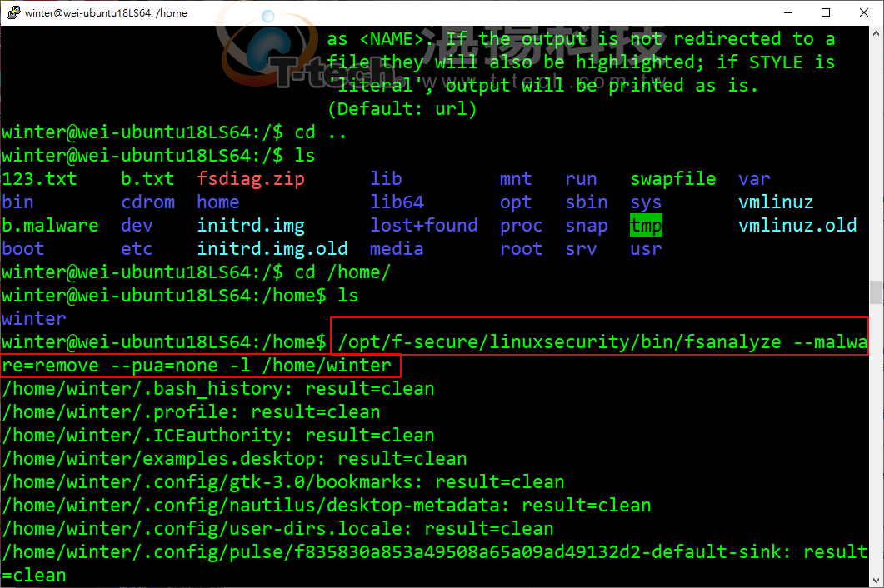Image resolution: width=884 pixels, height=588 pixels.
Task: Click the 'proc' directory name
Action: click(522, 226)
